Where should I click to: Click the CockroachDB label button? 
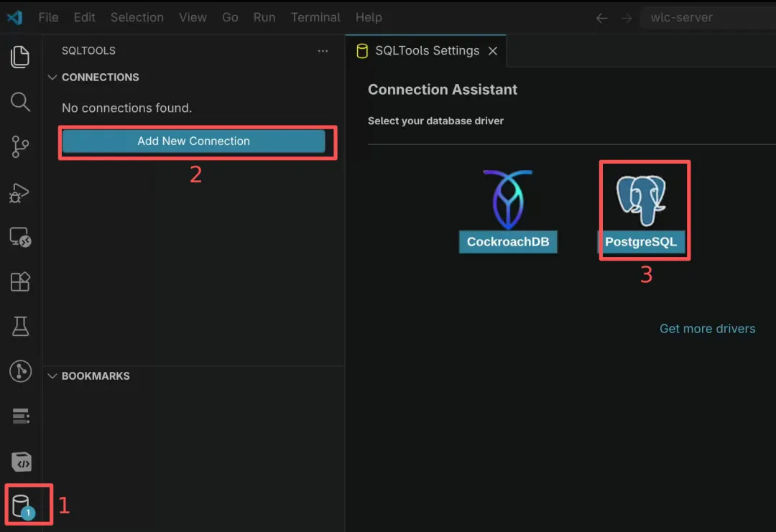click(508, 242)
